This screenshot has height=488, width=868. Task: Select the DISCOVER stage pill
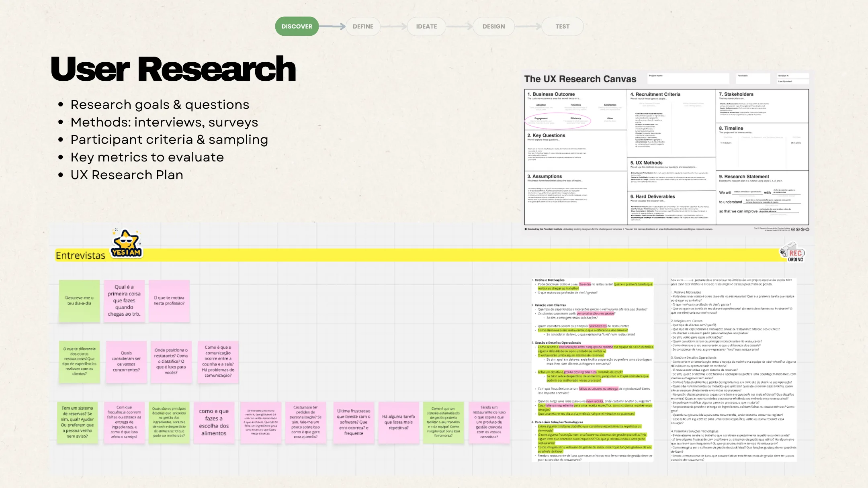[297, 27]
